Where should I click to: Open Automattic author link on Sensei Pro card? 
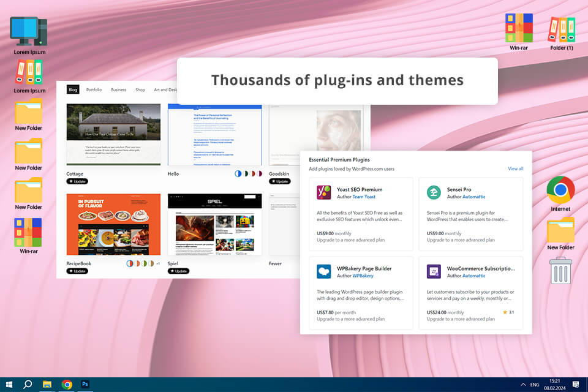click(x=474, y=197)
